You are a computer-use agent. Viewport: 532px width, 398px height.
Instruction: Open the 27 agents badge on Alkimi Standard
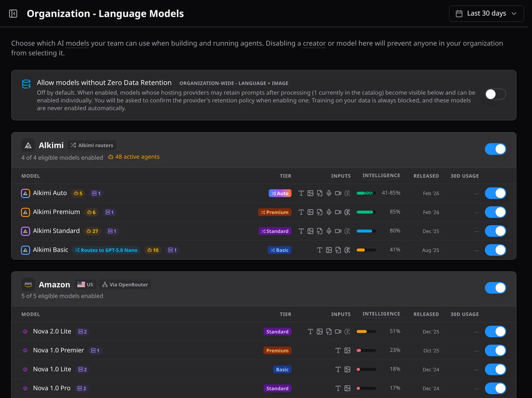pos(92,231)
